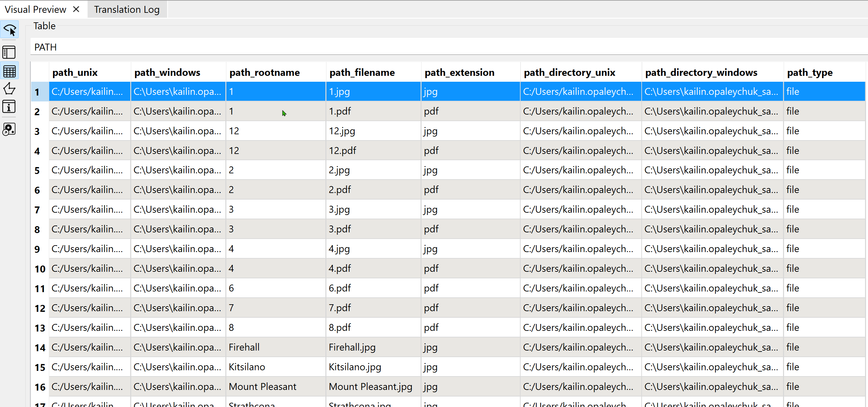Screen dimensions: 868x407
Task: Click the Mount Pleasant rootname cell
Action: coord(276,386)
